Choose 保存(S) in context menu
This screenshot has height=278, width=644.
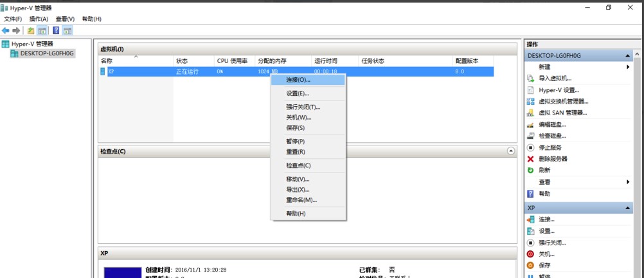click(x=308, y=127)
